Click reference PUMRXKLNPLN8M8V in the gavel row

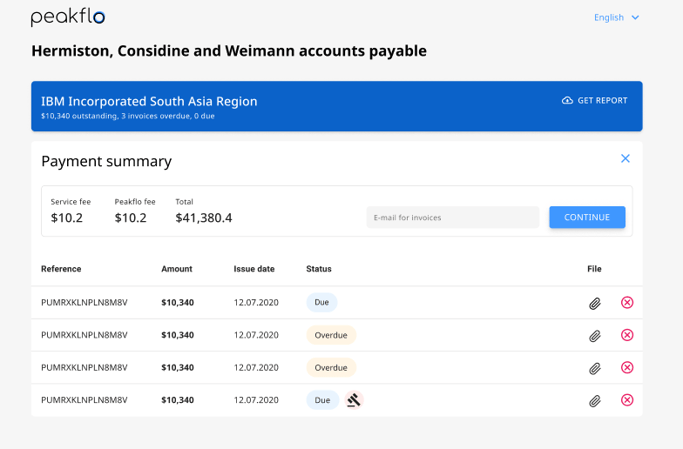(x=84, y=400)
